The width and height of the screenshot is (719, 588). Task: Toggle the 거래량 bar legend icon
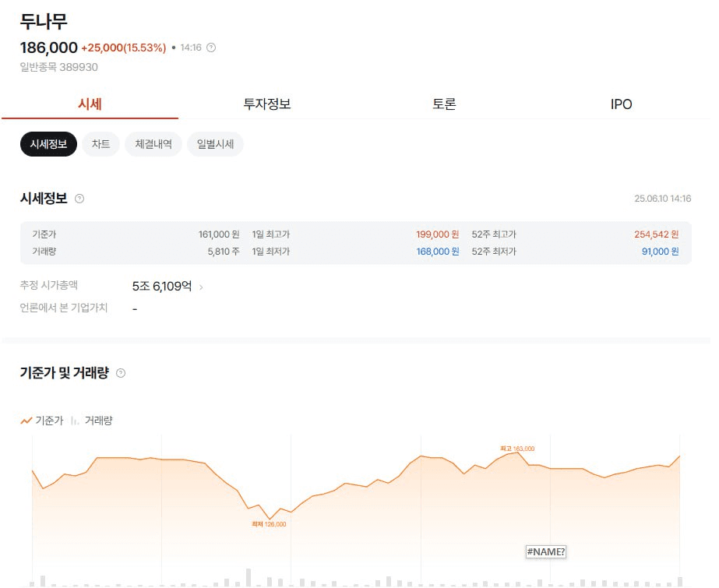(x=75, y=421)
